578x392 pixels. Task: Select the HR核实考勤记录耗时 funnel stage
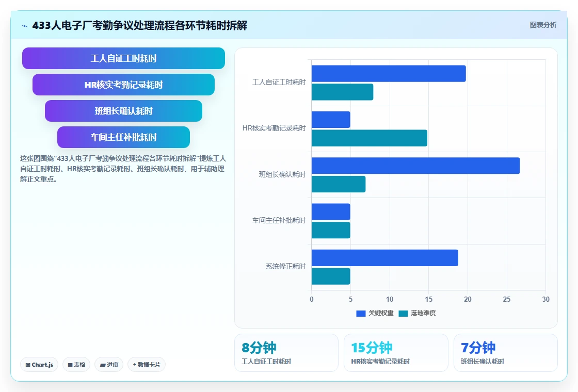[x=123, y=85]
